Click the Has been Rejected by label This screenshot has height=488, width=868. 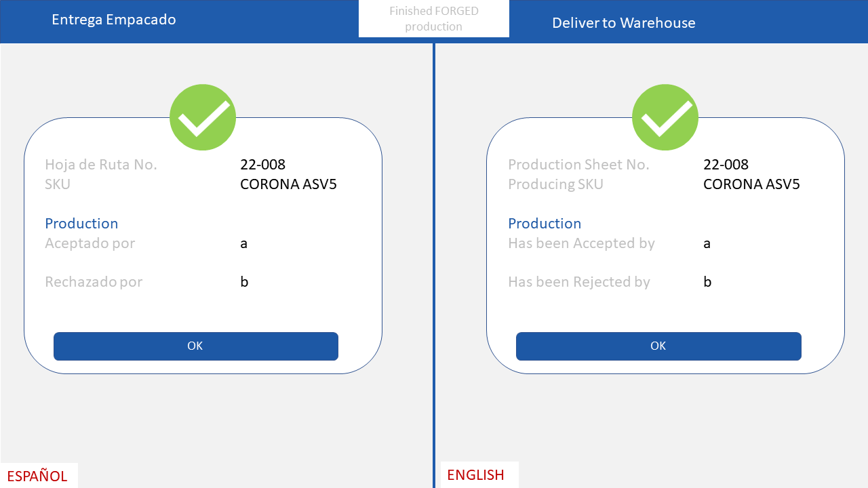(x=579, y=282)
